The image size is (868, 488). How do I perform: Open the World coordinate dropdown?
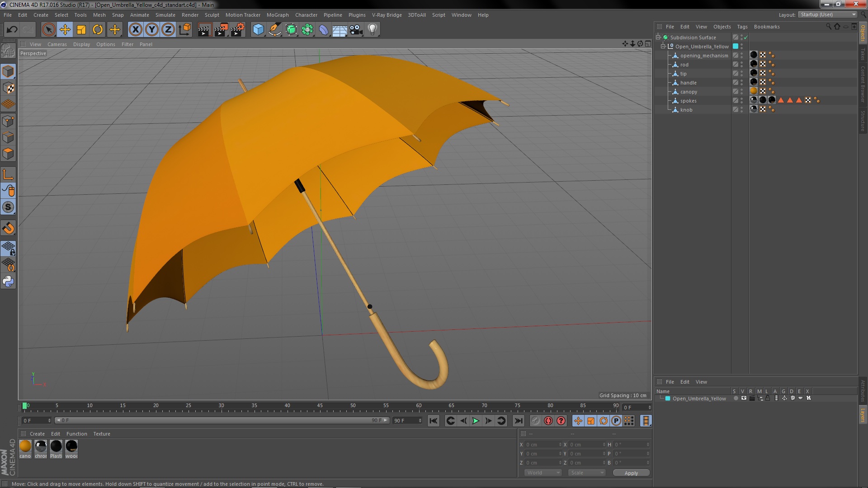pyautogui.click(x=542, y=473)
